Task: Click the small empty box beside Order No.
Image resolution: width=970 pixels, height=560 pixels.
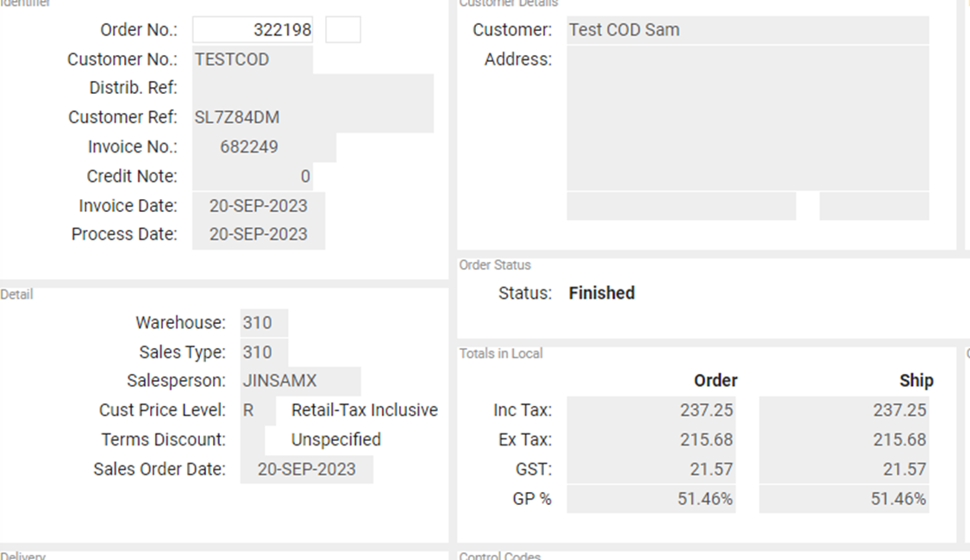Action: coord(343,29)
